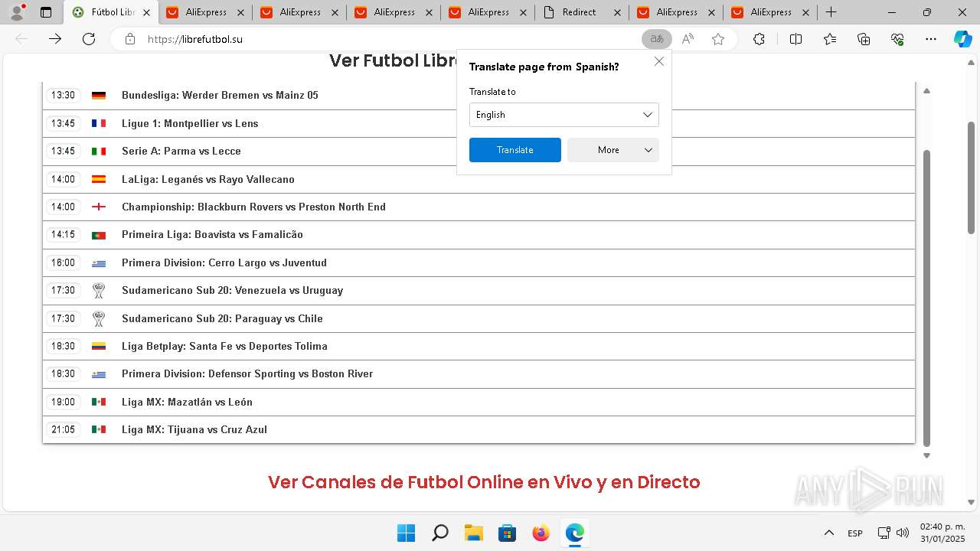Click the page scroll down arrow

(972, 503)
